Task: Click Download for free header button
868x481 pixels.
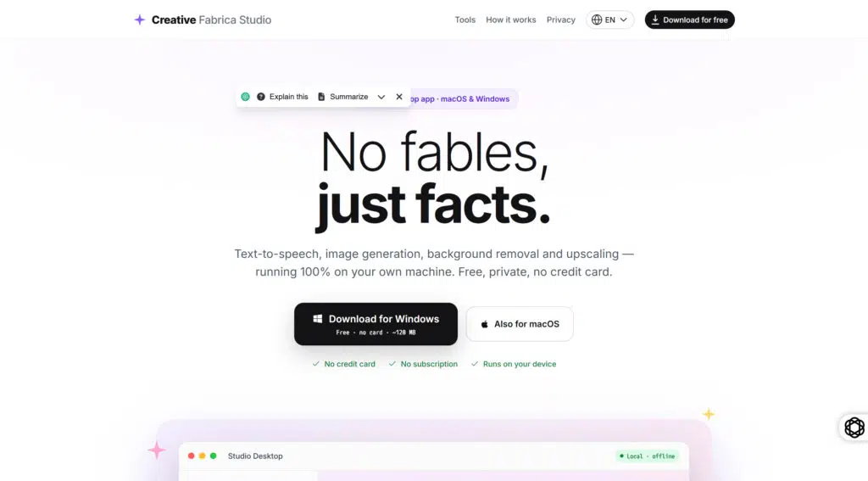Action: (690, 20)
